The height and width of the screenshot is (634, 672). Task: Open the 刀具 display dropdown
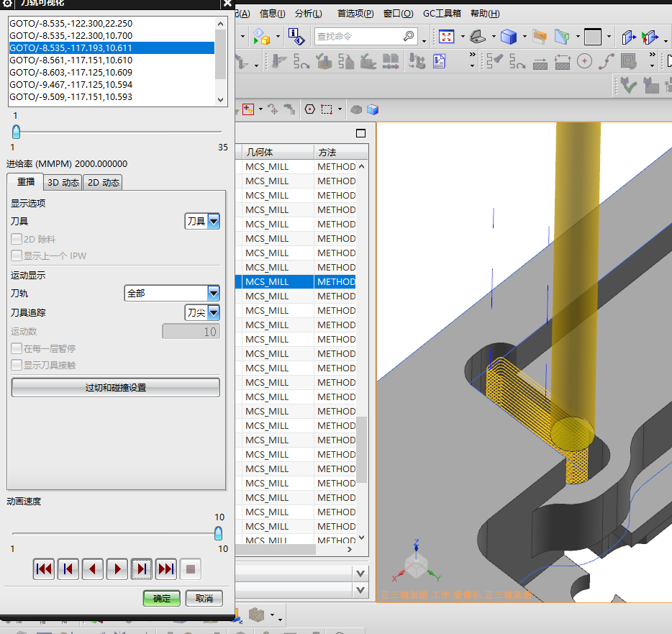pyautogui.click(x=213, y=222)
